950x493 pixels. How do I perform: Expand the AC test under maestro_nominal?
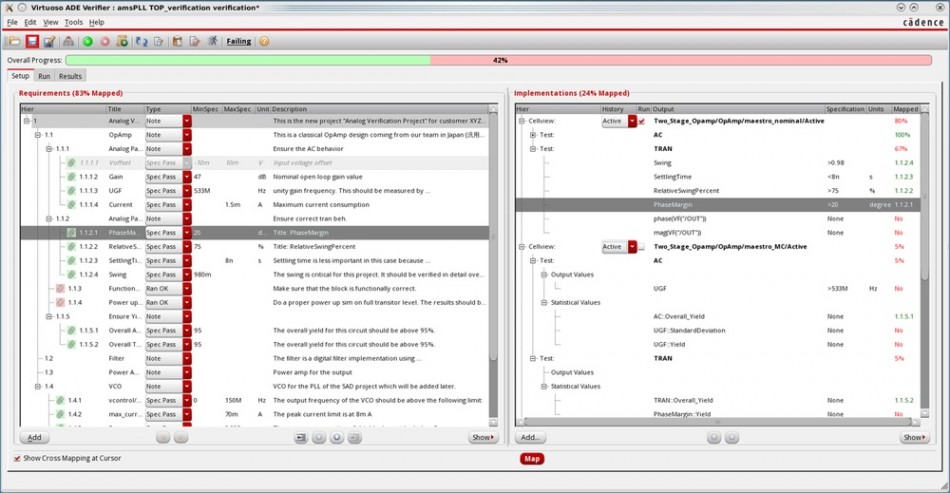[x=533, y=135]
